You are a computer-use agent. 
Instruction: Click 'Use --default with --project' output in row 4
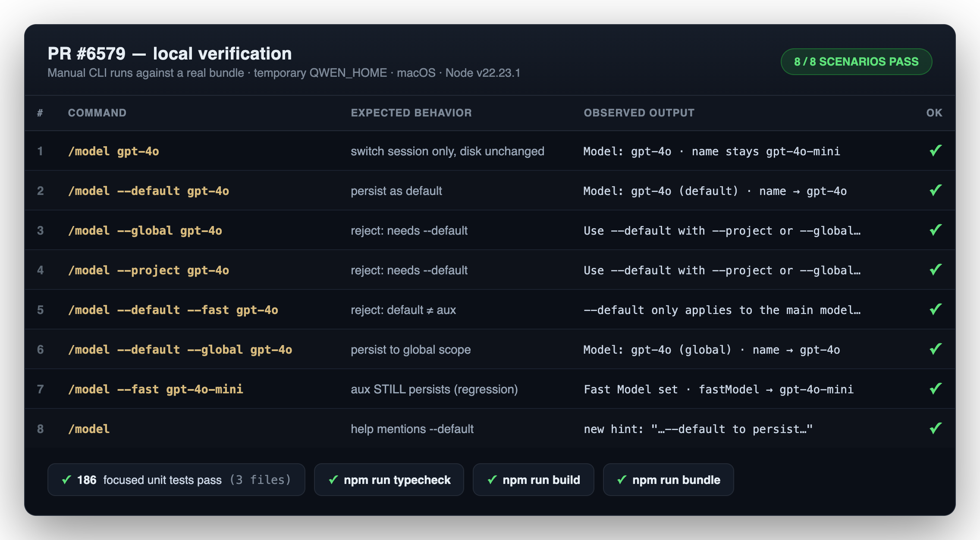click(x=722, y=270)
